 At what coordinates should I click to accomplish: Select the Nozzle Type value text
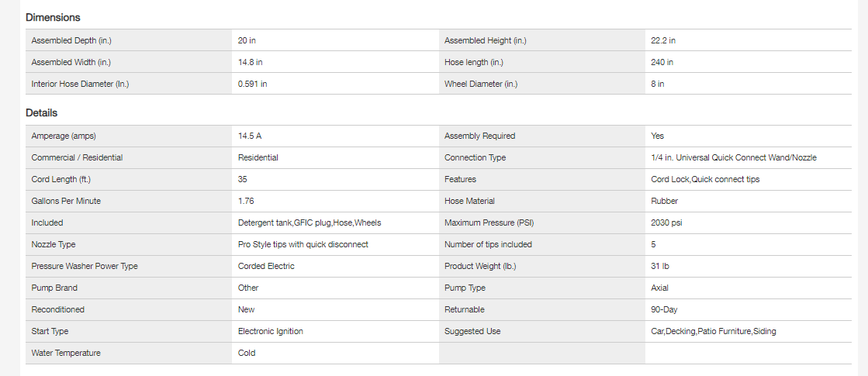tap(303, 244)
